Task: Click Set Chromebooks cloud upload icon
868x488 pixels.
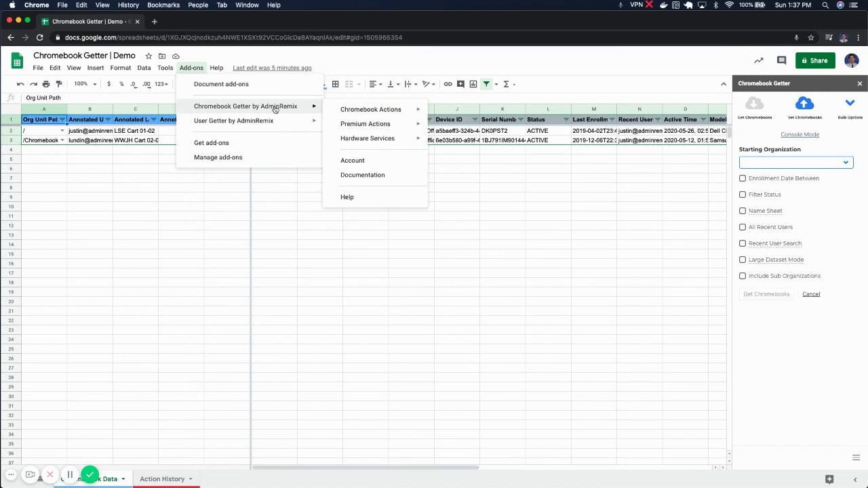Action: (x=804, y=103)
